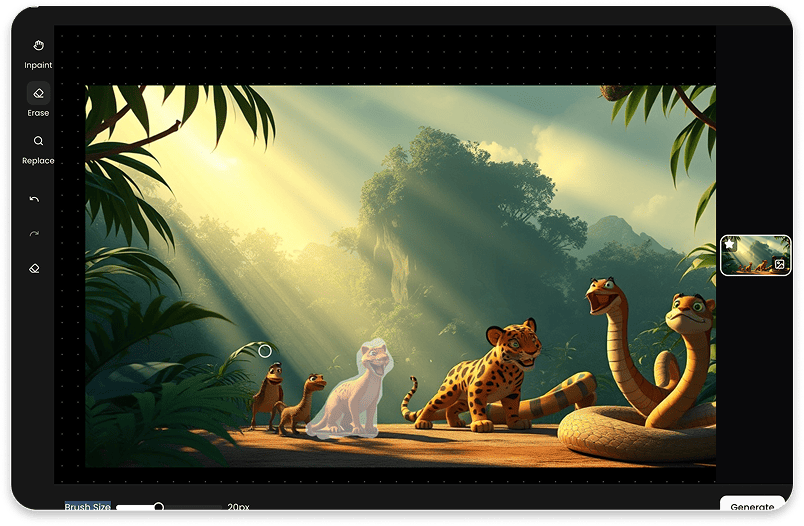Click the open-mouthed snake's head
This screenshot has width=804, height=526.
point(604,297)
